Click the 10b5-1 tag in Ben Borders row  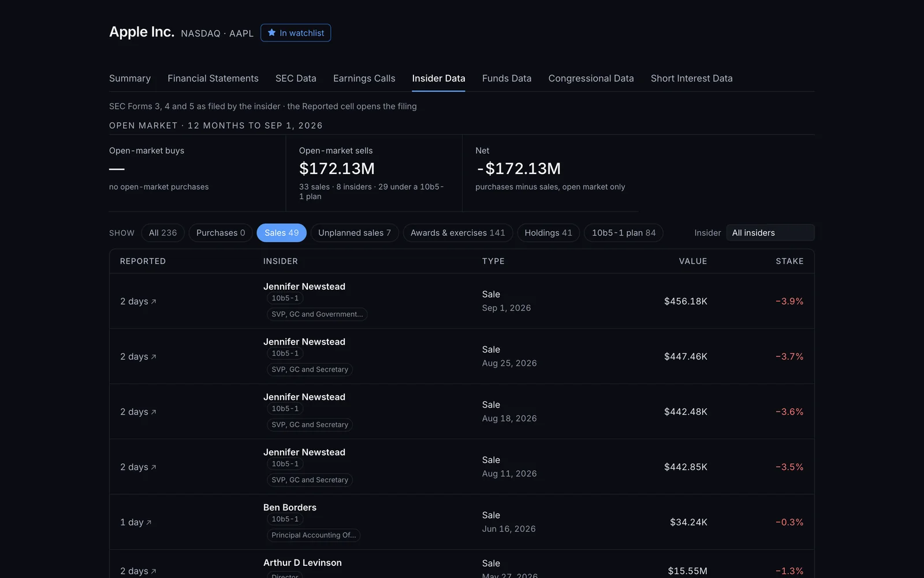pos(285,519)
